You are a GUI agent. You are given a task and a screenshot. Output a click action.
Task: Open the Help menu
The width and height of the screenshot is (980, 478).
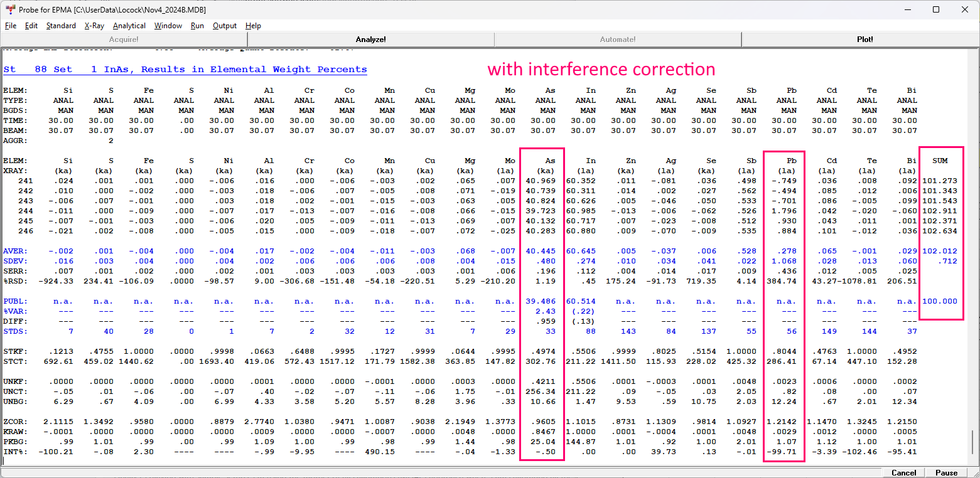(x=253, y=26)
